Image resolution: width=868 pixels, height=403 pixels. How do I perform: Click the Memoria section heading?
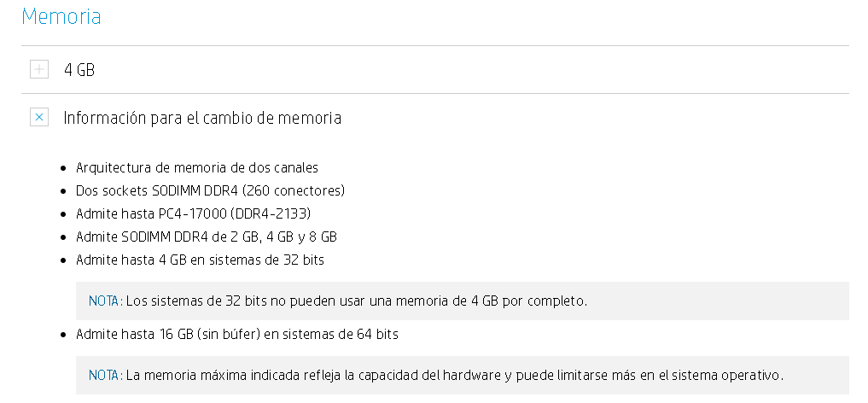(x=61, y=16)
